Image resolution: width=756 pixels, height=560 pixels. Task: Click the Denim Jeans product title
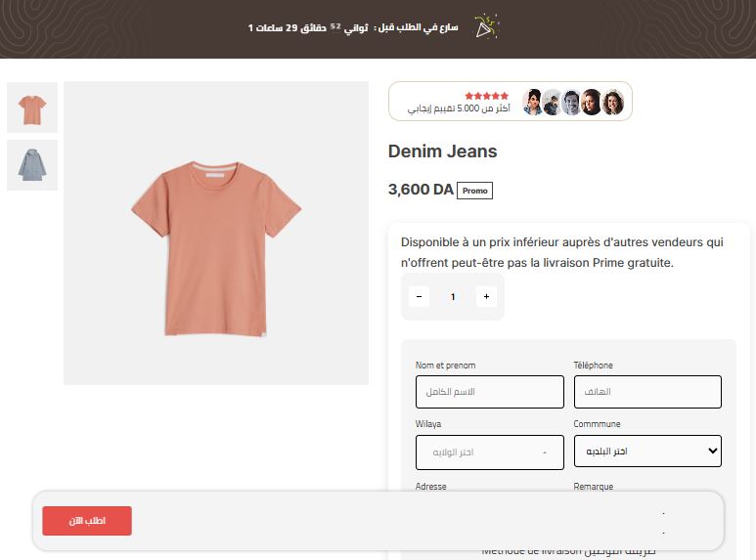coord(442,151)
